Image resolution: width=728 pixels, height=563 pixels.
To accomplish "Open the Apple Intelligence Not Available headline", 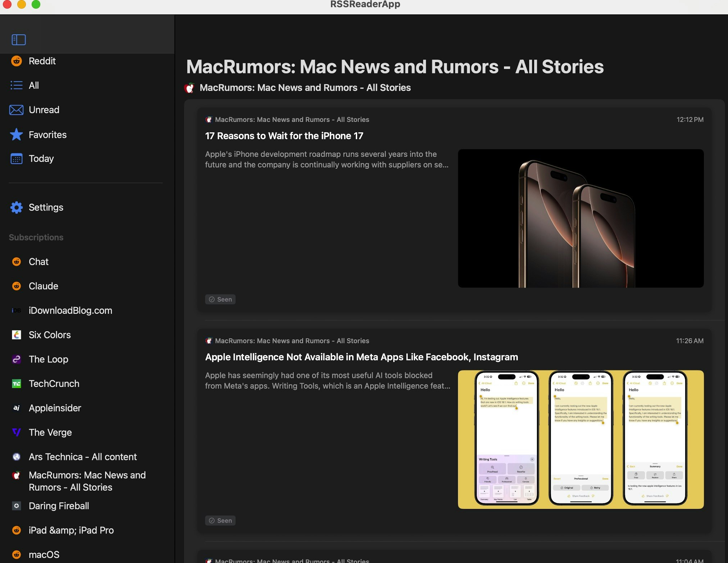I will (361, 357).
